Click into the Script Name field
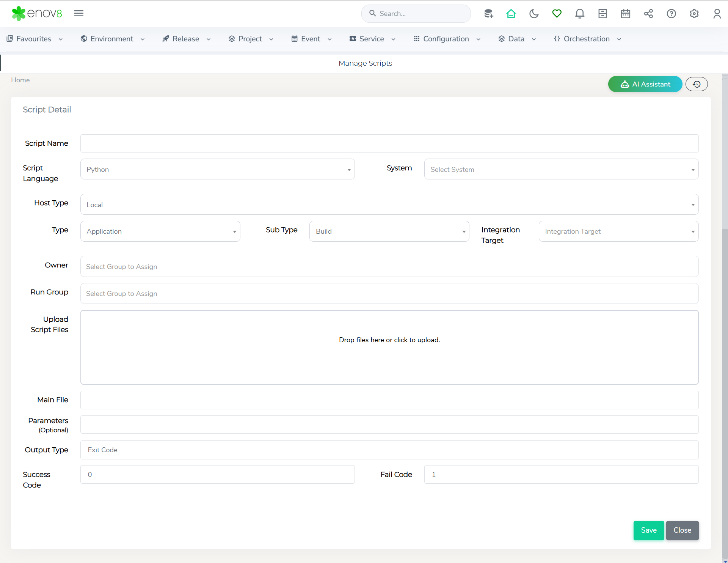The height and width of the screenshot is (563, 728). tap(389, 143)
